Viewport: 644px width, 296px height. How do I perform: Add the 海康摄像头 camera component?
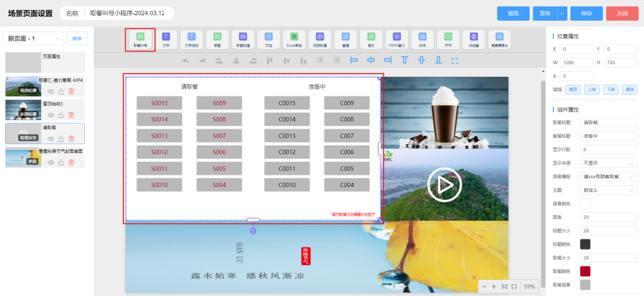point(499,40)
